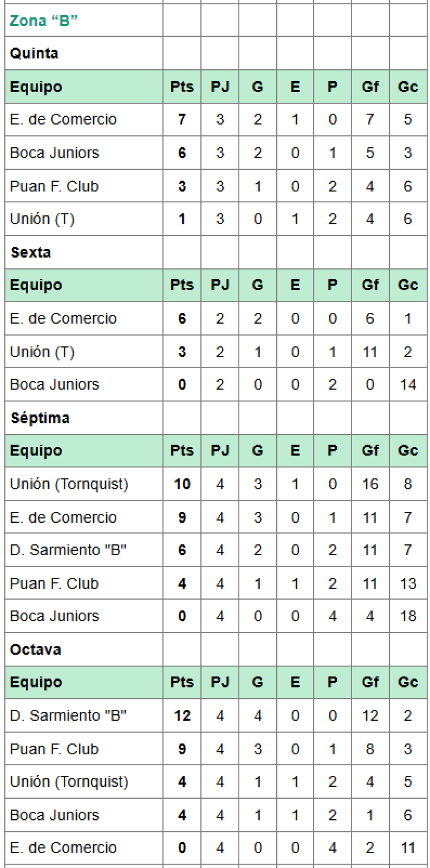The width and height of the screenshot is (430, 868).
Task: Click Gc header in the Octava table
Action: click(408, 682)
